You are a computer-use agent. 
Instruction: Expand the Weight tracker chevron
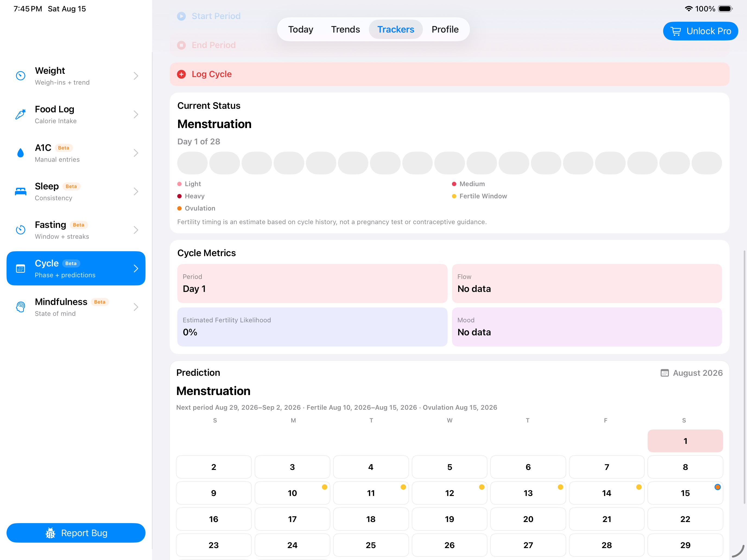coord(136,76)
